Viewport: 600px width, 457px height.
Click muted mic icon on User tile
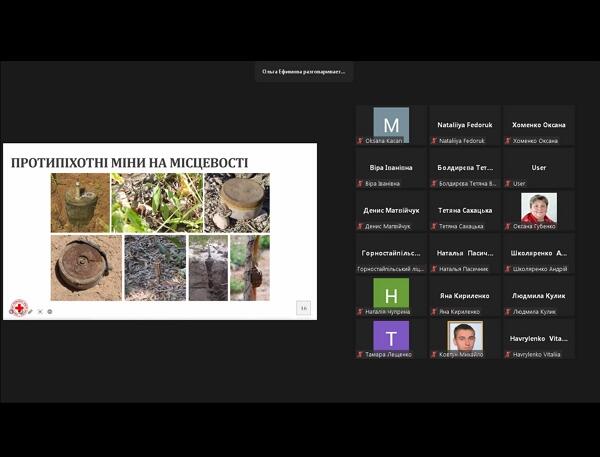click(508, 184)
